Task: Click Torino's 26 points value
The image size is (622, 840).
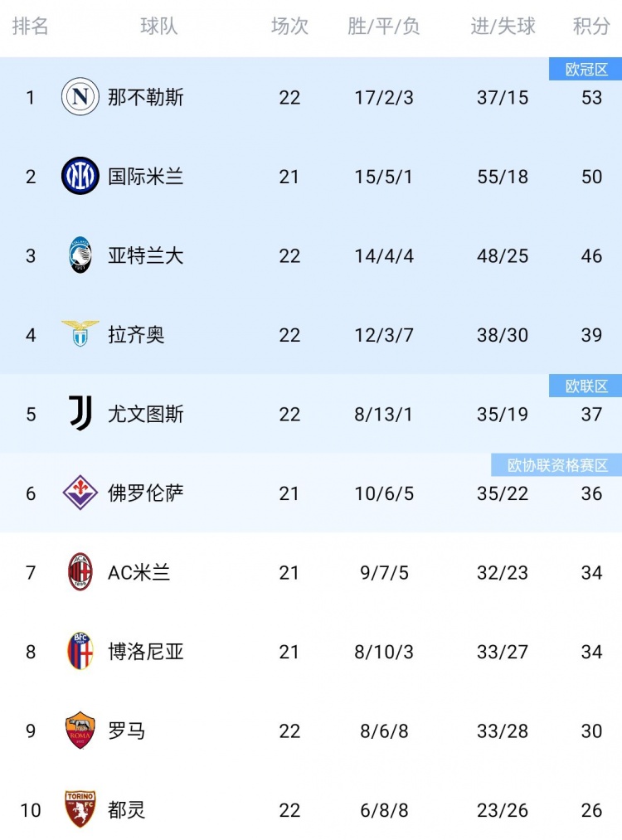Action: 591,809
